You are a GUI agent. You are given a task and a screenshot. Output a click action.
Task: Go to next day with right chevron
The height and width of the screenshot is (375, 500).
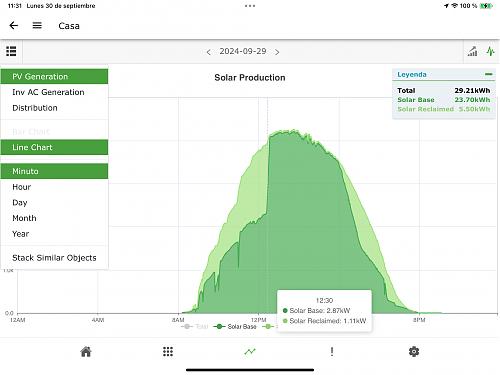277,52
